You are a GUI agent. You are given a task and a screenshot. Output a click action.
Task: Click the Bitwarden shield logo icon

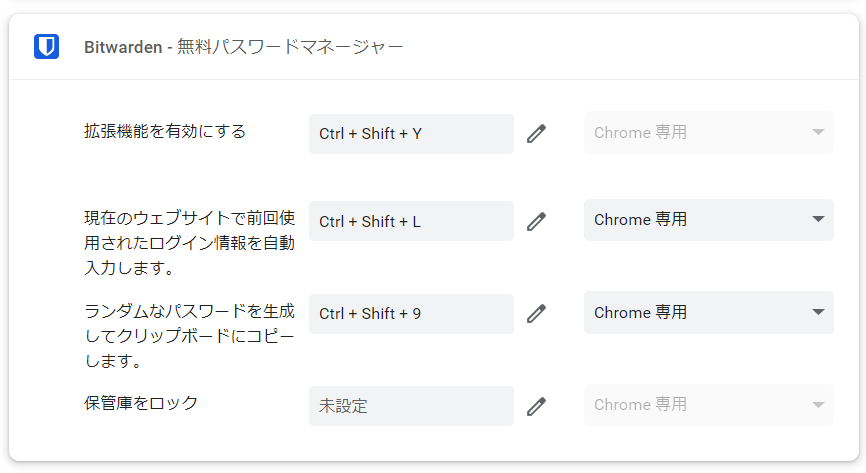point(46,47)
